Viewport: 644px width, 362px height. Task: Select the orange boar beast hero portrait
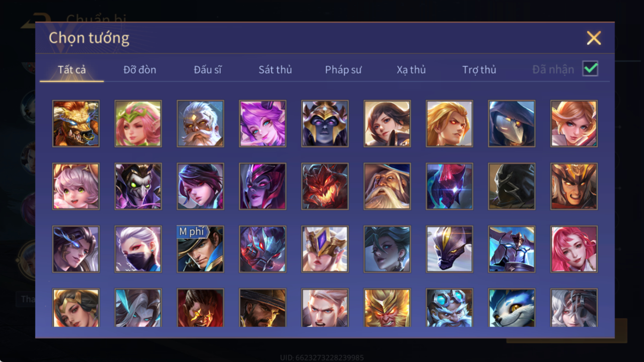[76, 124]
